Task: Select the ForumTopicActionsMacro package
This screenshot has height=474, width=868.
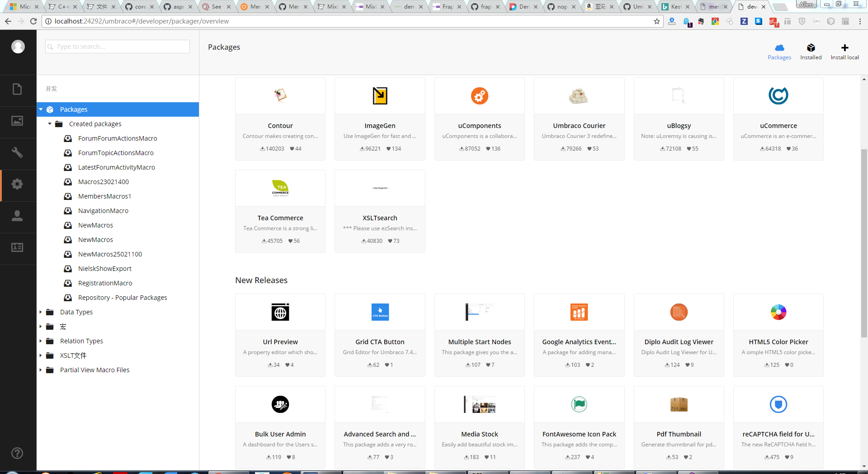Action: coord(116,153)
